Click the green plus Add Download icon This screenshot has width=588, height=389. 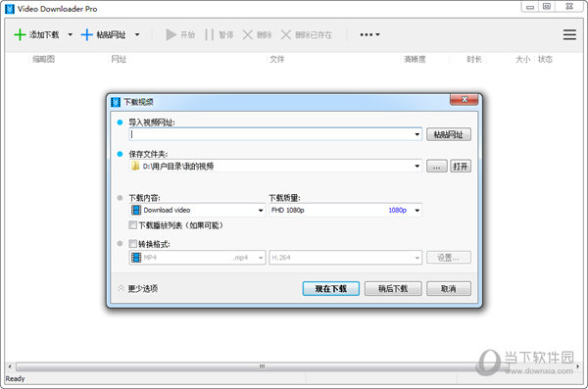(x=20, y=34)
